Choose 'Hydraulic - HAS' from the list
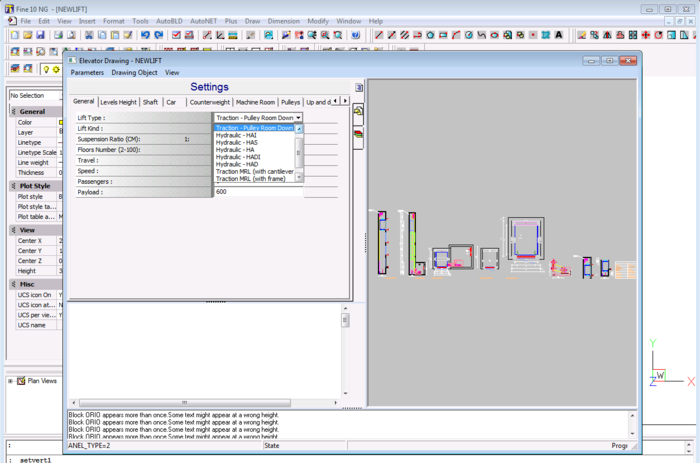This screenshot has width=700, height=463. [237, 142]
